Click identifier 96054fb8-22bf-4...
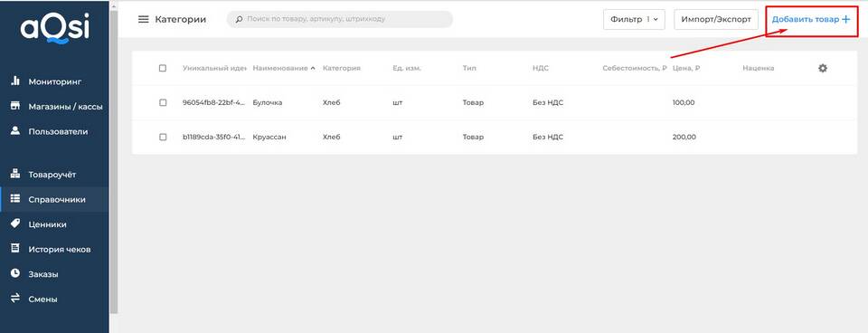 pyautogui.click(x=213, y=102)
